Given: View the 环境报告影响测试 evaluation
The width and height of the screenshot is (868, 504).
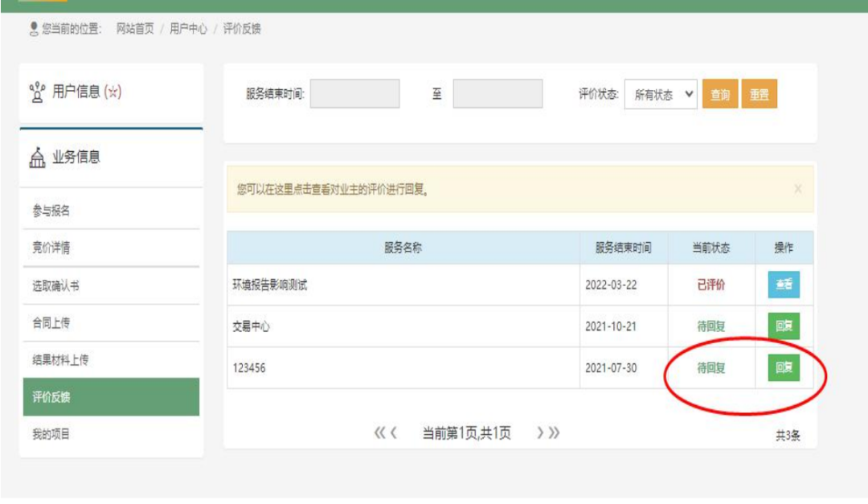Looking at the screenshot, I should (784, 284).
